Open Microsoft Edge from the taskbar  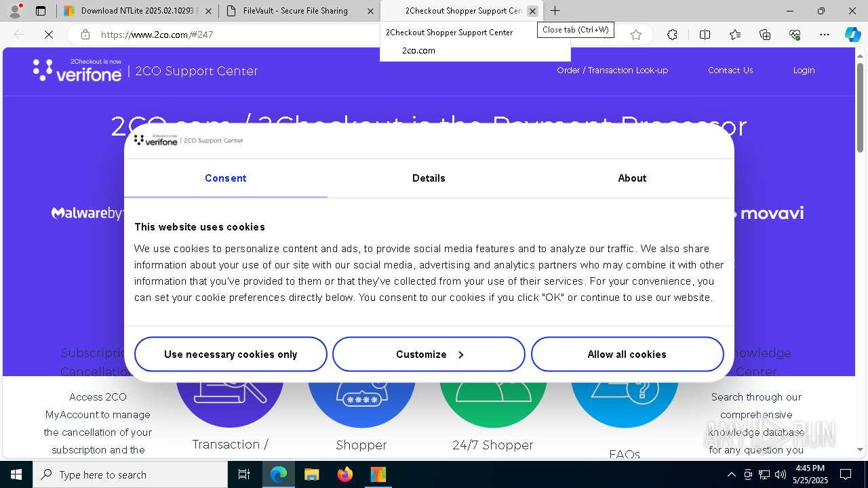pyautogui.click(x=279, y=474)
